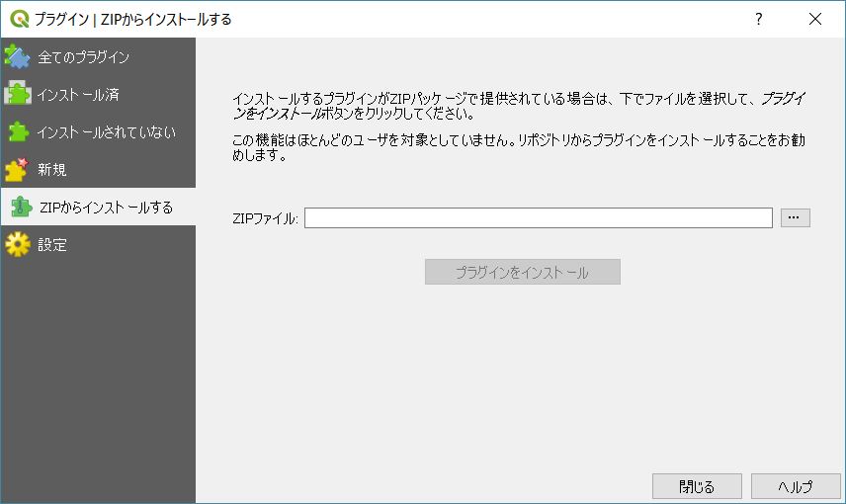Click the zipper puzzle icon for ZIPからインストールする
Viewport: 846px width, 504px height.
(x=21, y=207)
